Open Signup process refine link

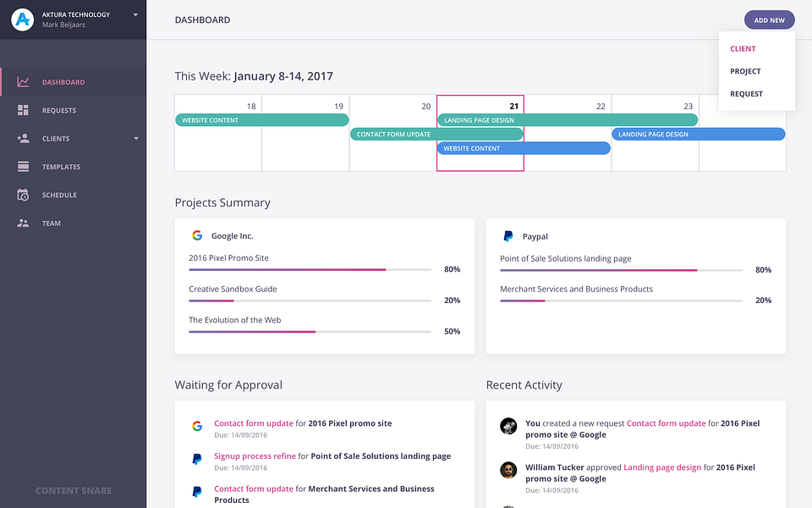point(255,456)
